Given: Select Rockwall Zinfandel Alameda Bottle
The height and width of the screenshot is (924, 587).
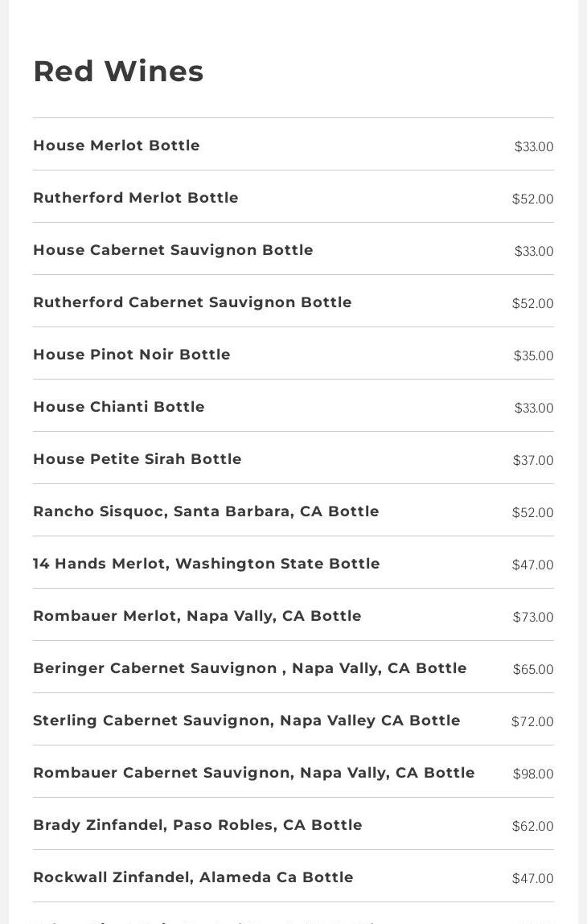Looking at the screenshot, I should coord(193,877).
